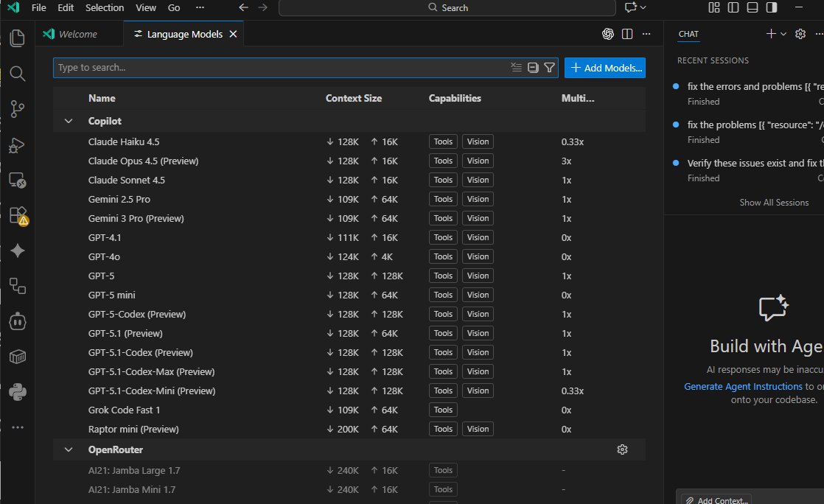The width and height of the screenshot is (824, 504).
Task: Click the Context Size column header
Action: coord(354,98)
